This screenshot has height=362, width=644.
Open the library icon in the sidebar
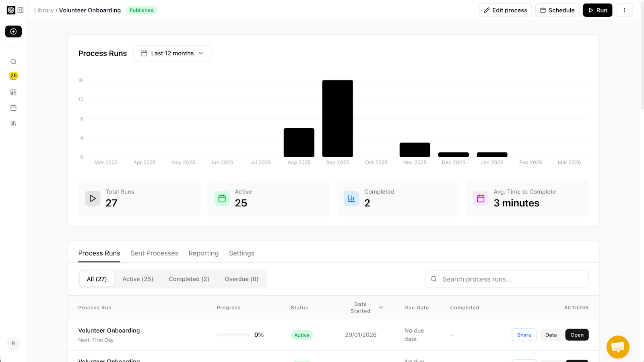[x=13, y=123]
